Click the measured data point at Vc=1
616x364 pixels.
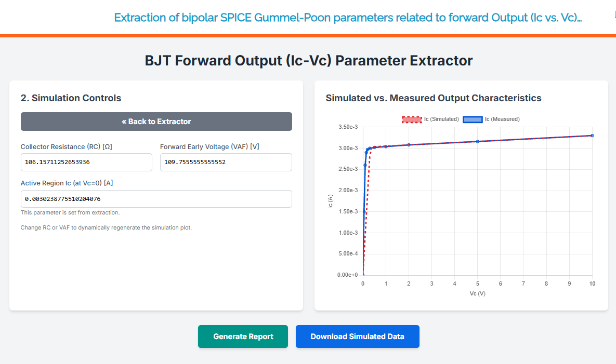(x=386, y=146)
